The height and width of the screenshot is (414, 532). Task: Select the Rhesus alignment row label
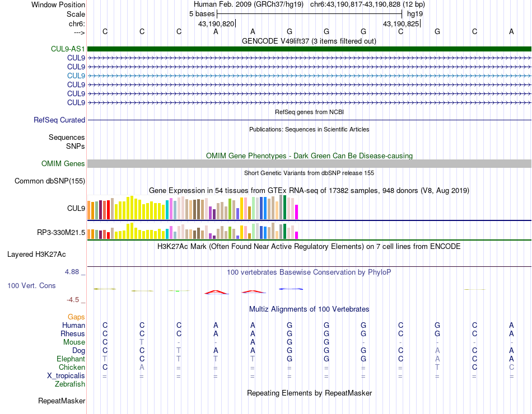(x=73, y=334)
